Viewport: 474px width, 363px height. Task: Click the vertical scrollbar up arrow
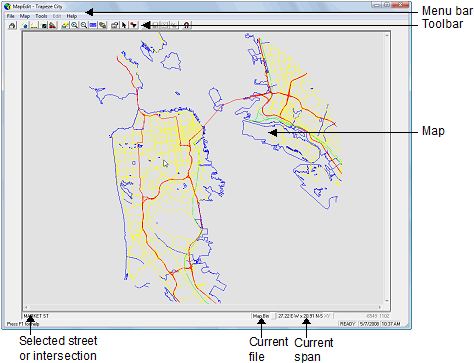coord(387,35)
